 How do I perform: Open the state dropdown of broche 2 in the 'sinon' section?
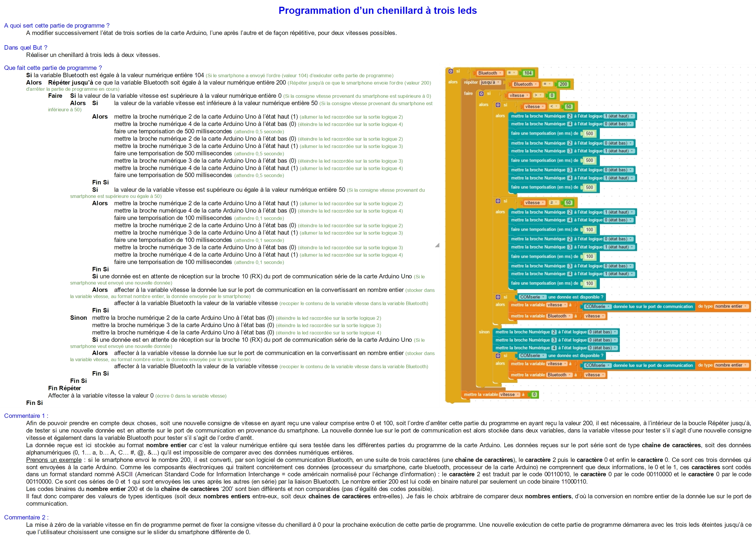[603, 332]
